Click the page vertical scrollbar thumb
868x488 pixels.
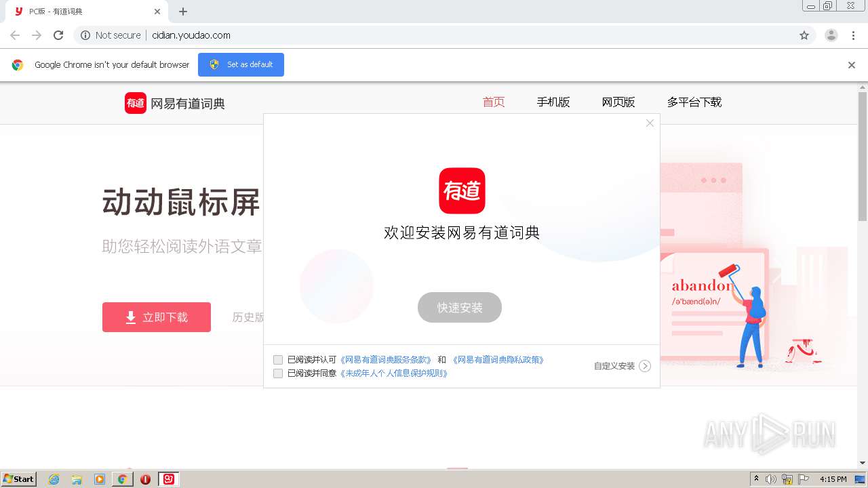pos(863,157)
